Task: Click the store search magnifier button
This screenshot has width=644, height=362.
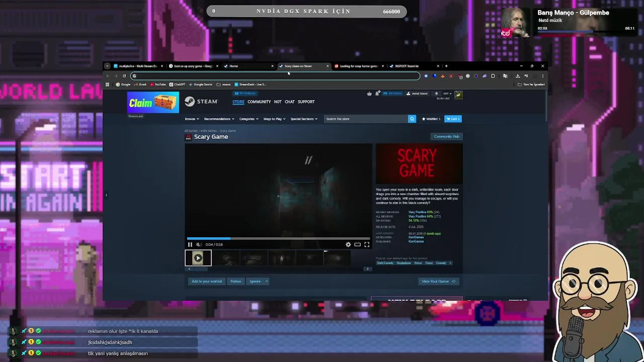Action: click(x=412, y=119)
